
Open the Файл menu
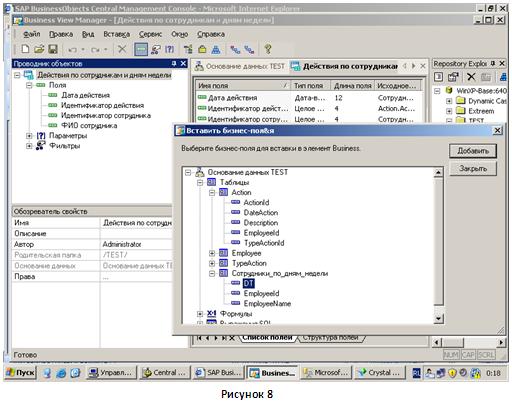[x=32, y=34]
